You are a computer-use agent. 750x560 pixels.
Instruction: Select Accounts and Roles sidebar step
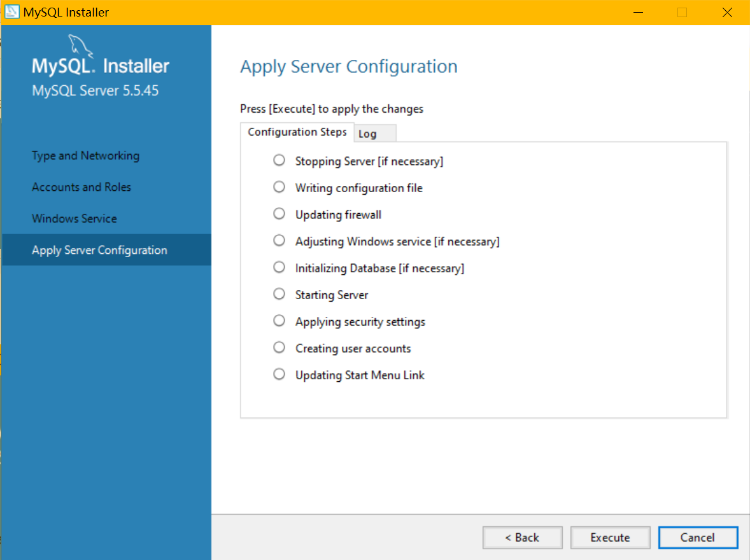coord(81,187)
